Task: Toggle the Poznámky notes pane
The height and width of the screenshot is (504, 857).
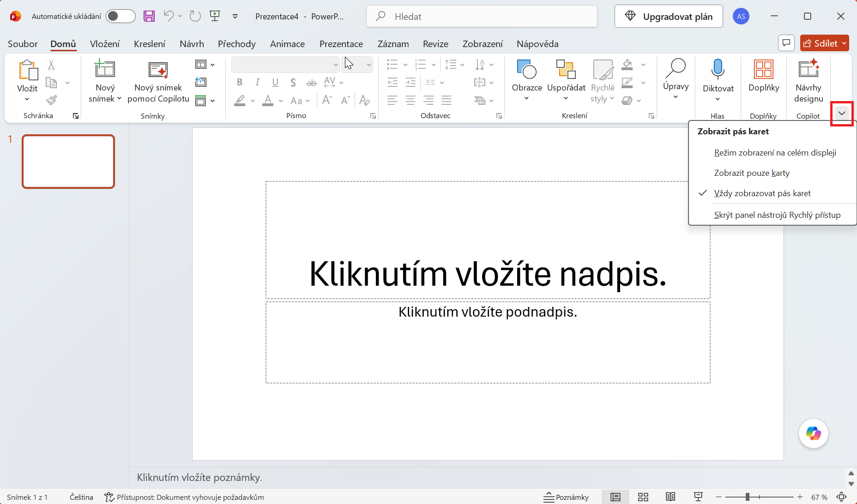Action: [x=566, y=497]
